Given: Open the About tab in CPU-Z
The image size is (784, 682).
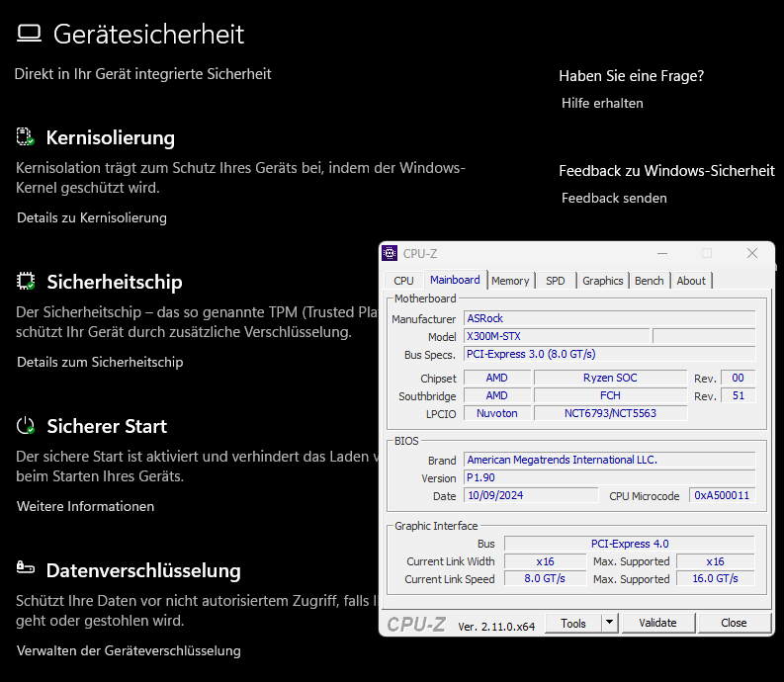Looking at the screenshot, I should [691, 281].
